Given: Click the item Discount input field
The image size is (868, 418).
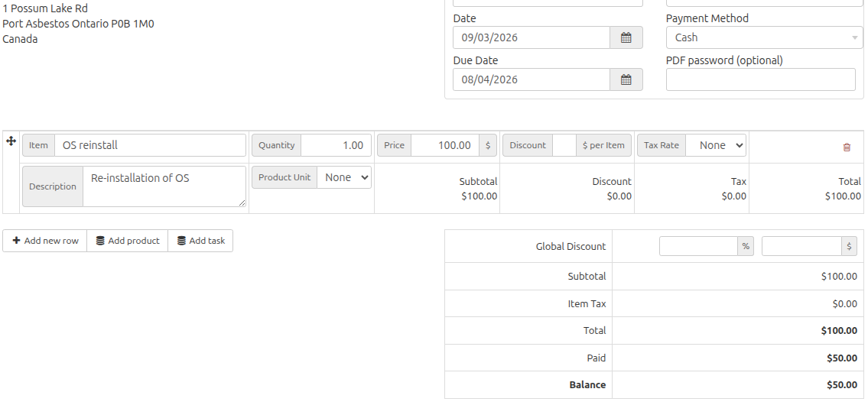Looking at the screenshot, I should (564, 145).
